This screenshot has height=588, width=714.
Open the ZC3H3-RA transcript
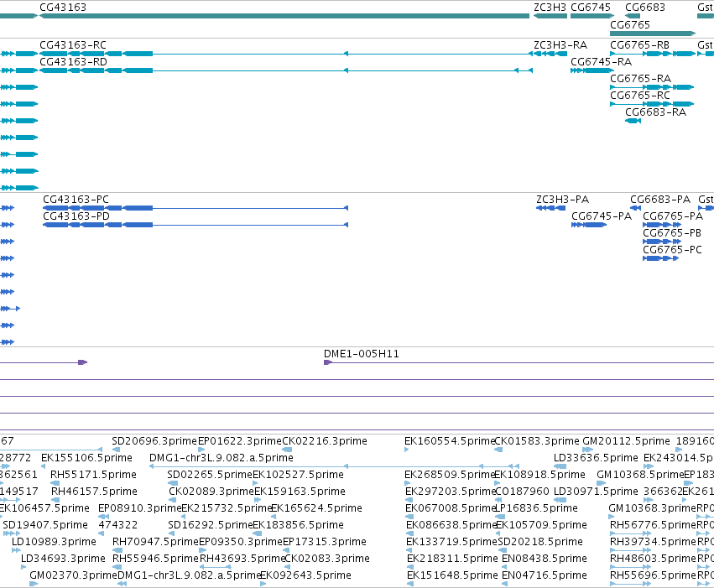tap(560, 45)
